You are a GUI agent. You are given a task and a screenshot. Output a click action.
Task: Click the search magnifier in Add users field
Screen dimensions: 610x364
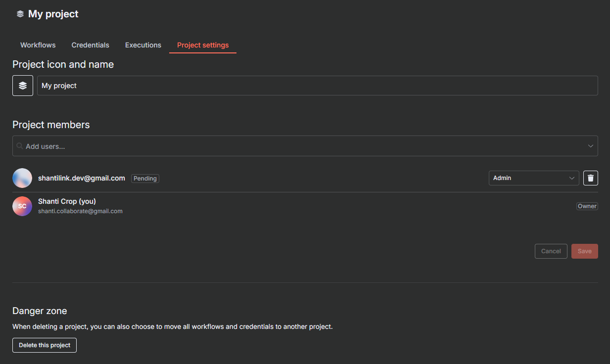click(x=20, y=146)
